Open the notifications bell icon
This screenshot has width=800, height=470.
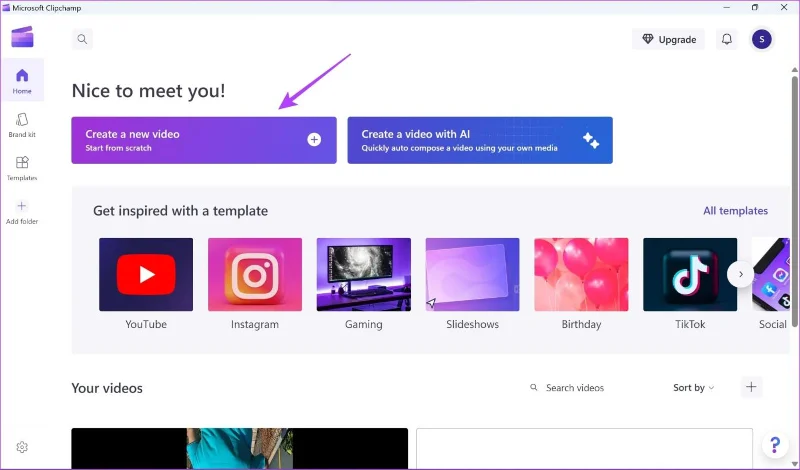click(x=727, y=39)
